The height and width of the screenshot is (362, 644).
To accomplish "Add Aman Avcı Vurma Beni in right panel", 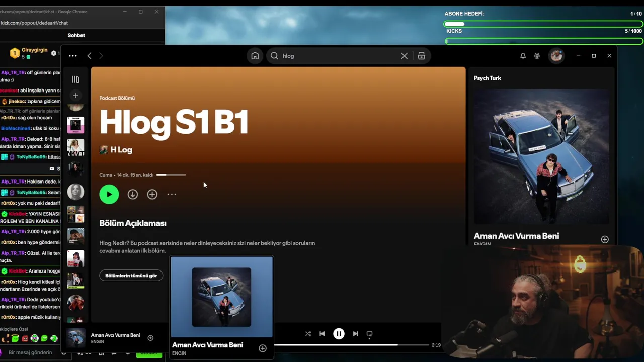I will 605,239.
